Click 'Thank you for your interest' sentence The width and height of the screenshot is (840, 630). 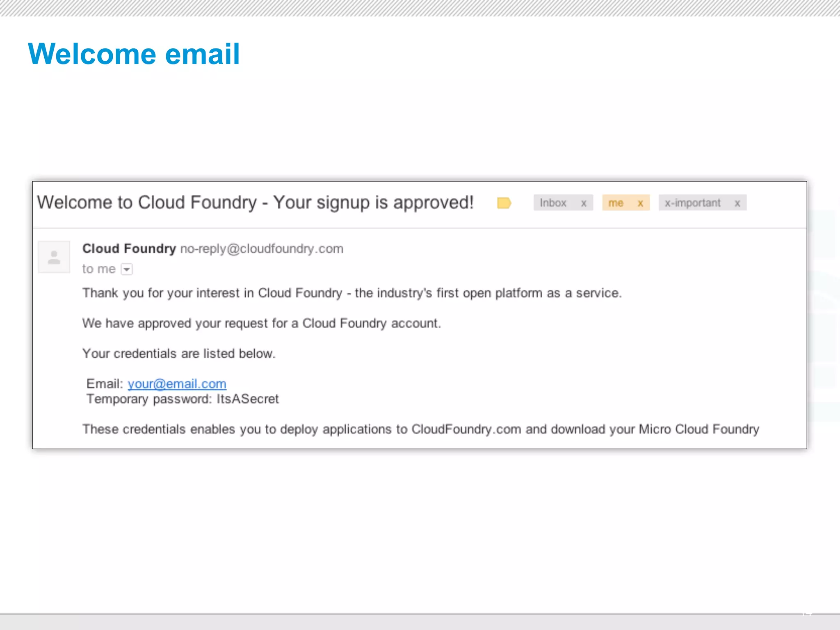(352, 293)
